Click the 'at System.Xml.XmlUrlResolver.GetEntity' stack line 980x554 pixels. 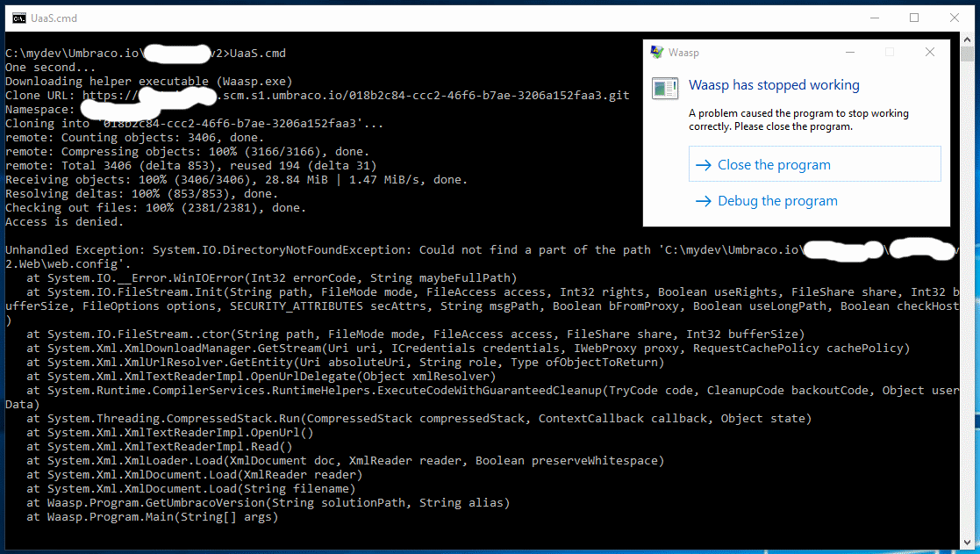click(x=345, y=363)
